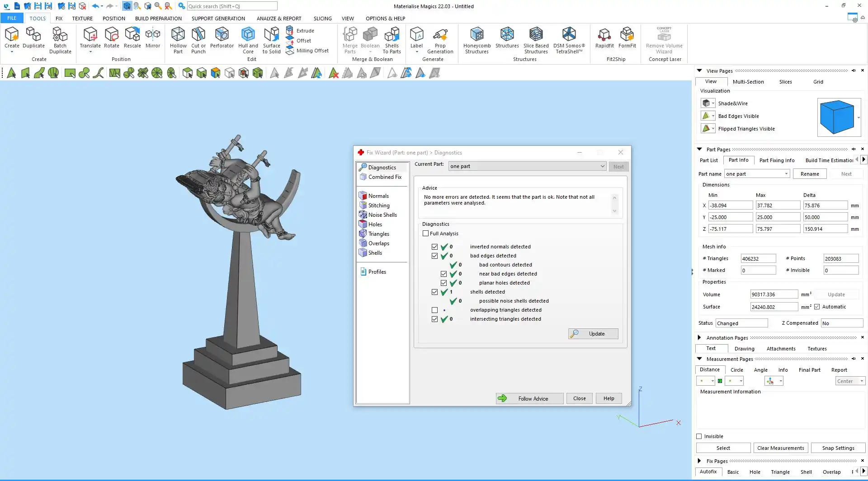Open the SUPPORT GENERATION ribbon tab

tap(218, 19)
